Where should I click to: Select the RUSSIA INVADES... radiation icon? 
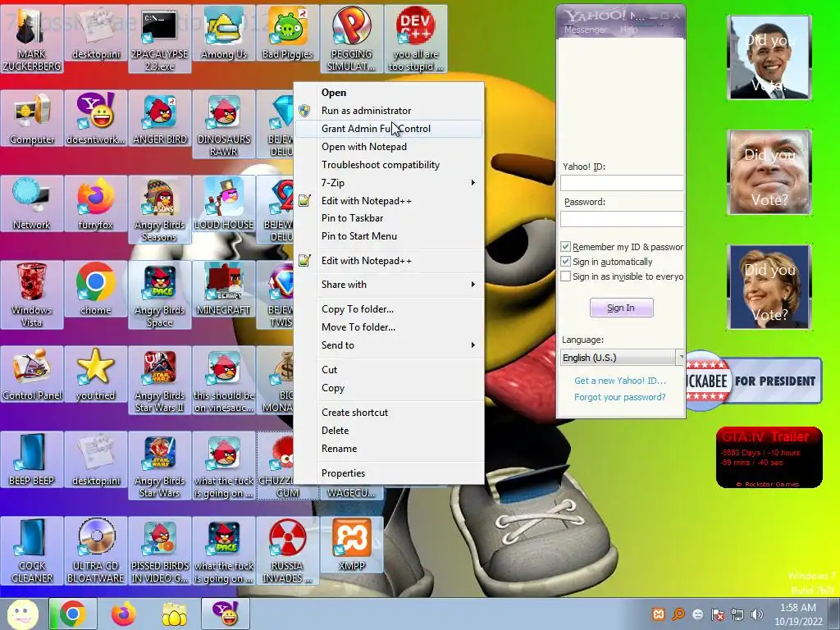(288, 550)
